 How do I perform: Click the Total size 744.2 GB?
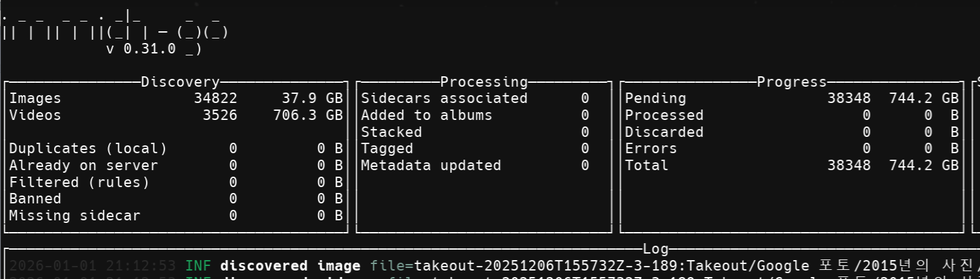coord(923,166)
